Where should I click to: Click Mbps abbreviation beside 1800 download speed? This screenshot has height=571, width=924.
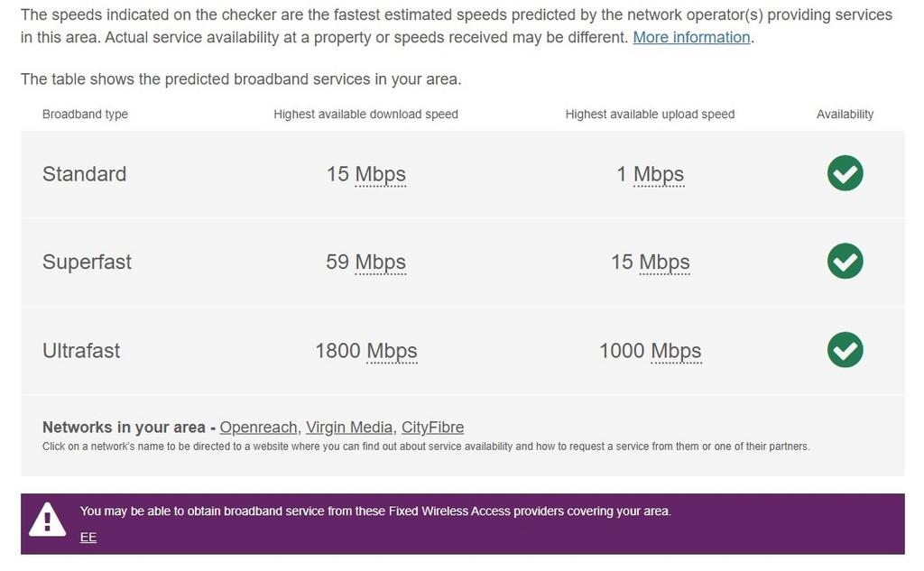[392, 351]
